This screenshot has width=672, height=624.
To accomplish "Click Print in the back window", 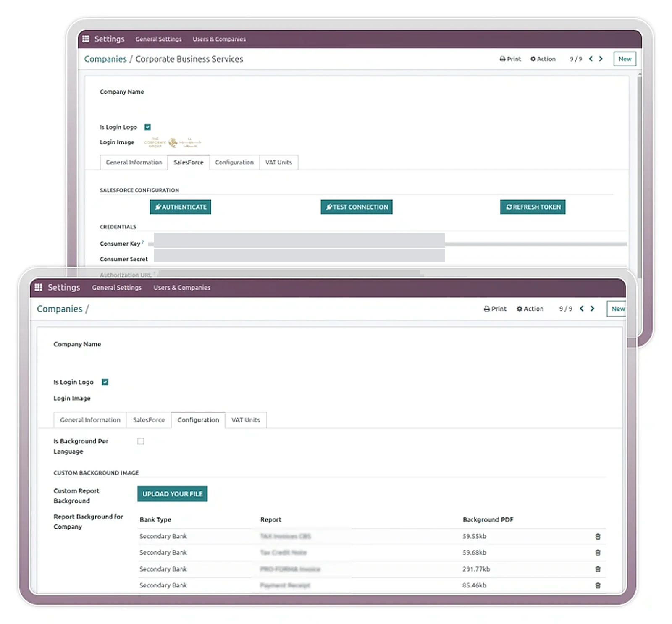I will click(510, 59).
